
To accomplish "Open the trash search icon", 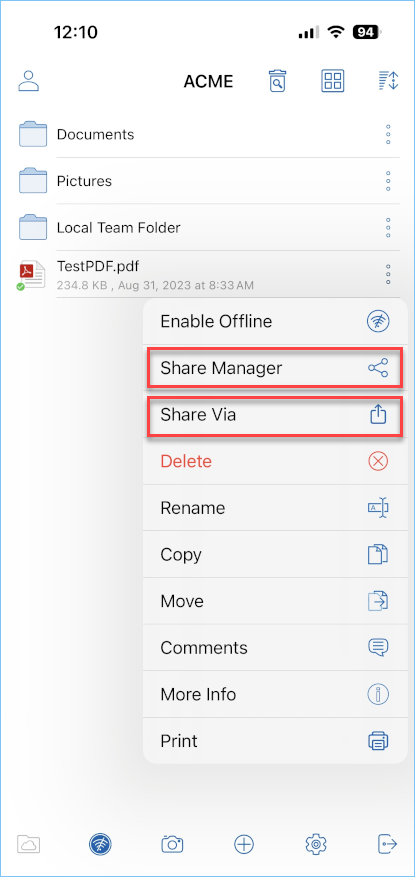I will (x=277, y=81).
